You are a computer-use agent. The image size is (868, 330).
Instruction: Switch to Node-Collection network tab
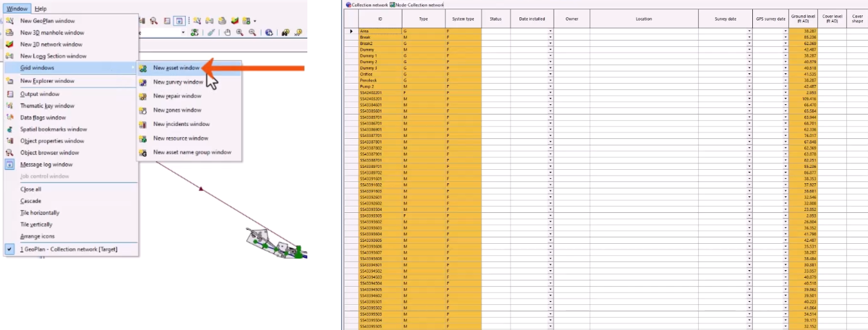417,5
